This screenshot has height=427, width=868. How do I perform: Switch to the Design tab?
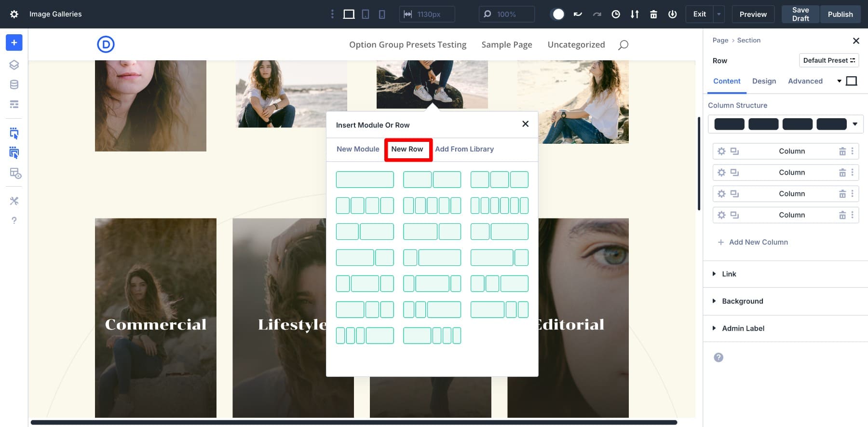764,81
